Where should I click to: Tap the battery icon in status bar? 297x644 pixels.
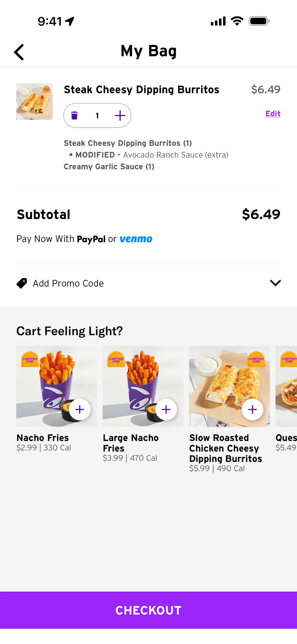[259, 21]
